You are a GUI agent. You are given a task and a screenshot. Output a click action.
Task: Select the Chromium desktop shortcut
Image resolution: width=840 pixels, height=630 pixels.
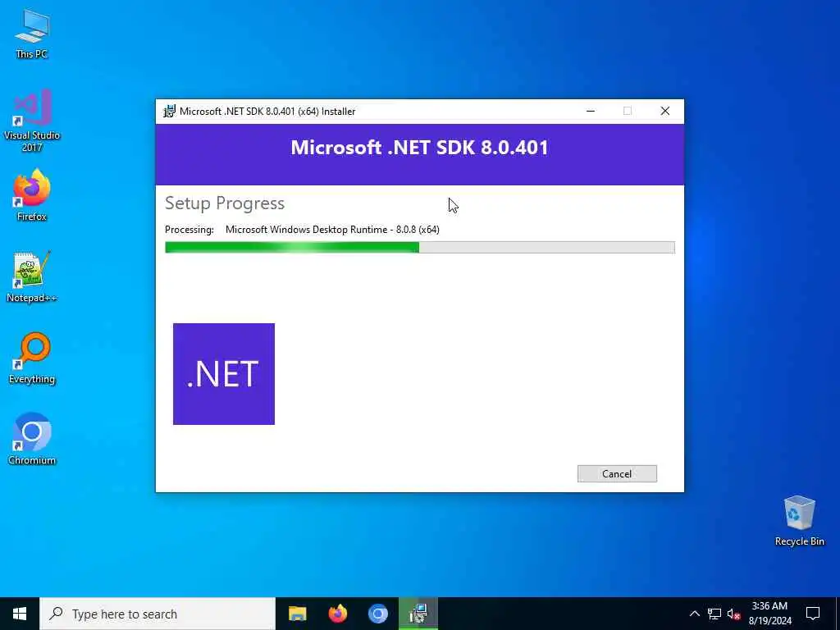[32, 439]
